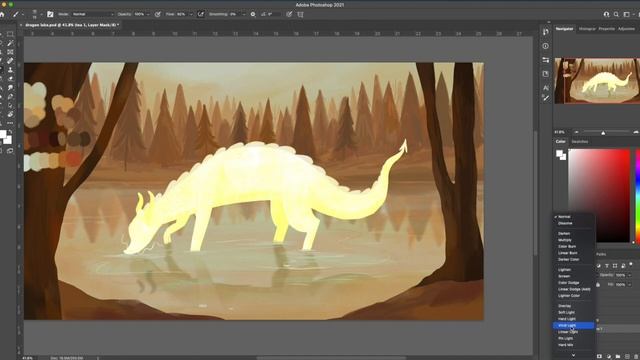Click the Navigator zoom out icon
640x360 pixels.
576,132
